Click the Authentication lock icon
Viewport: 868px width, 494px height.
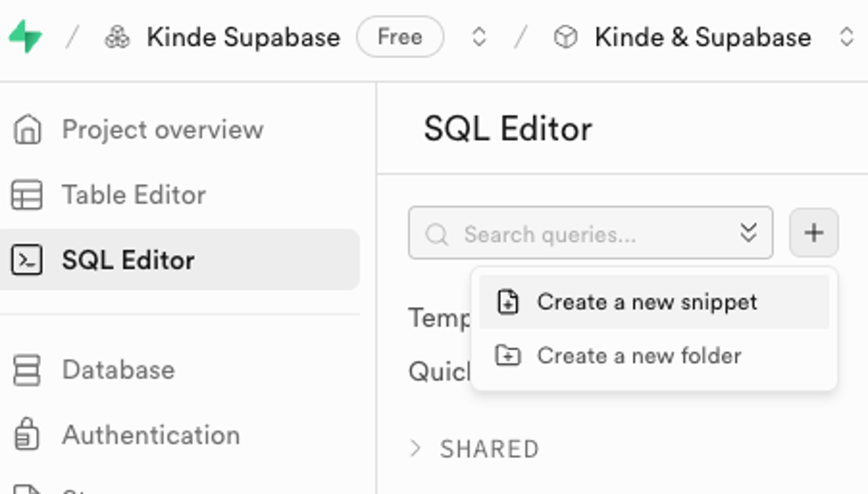27,434
